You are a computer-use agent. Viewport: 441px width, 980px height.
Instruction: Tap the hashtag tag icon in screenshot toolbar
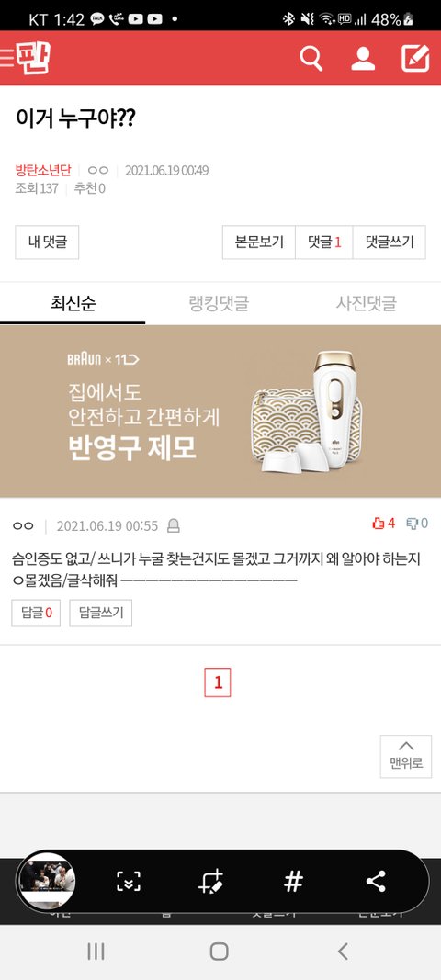click(293, 881)
